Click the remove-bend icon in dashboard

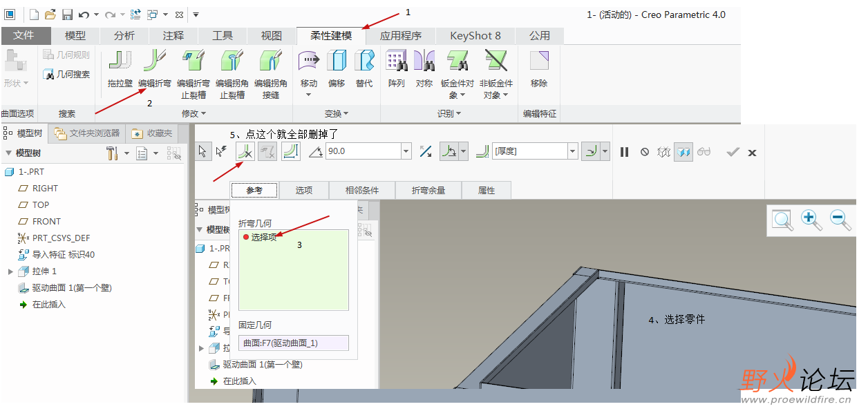click(245, 151)
